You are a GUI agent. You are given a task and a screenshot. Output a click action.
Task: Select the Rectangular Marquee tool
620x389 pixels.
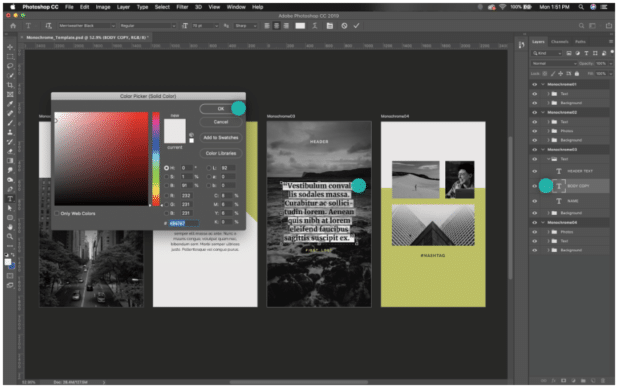tap(10, 57)
